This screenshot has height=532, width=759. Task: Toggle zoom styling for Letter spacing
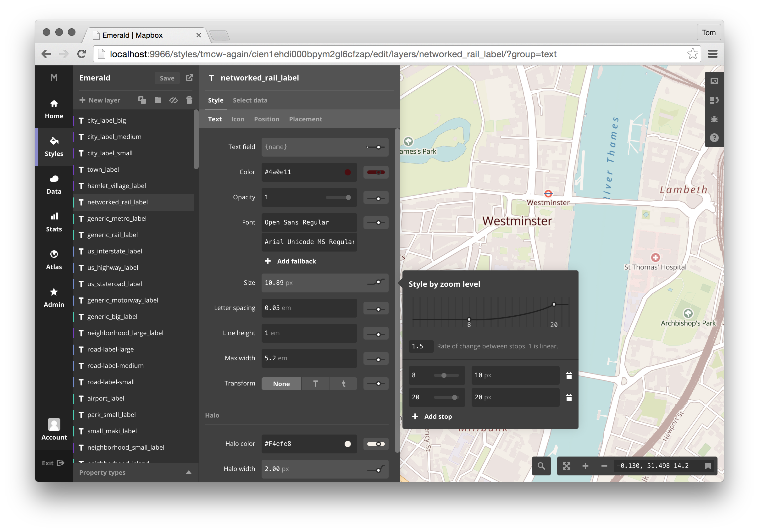(x=376, y=309)
